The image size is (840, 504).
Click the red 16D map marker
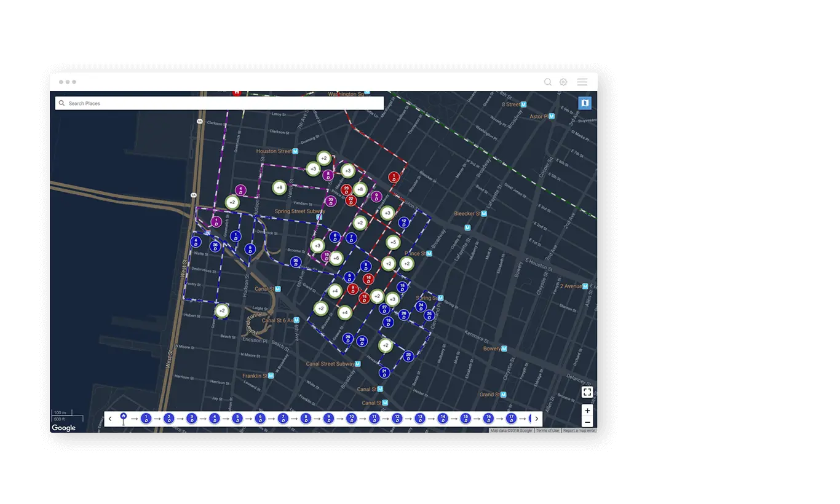tap(368, 280)
